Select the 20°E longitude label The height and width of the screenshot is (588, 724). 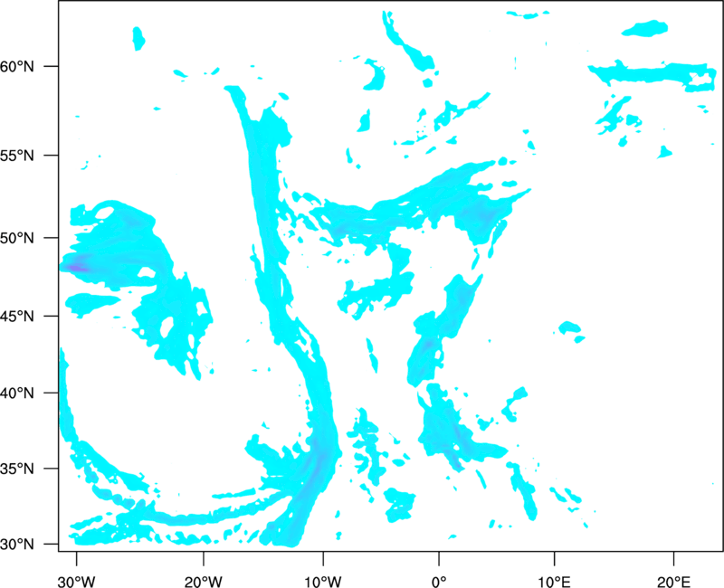(x=673, y=582)
